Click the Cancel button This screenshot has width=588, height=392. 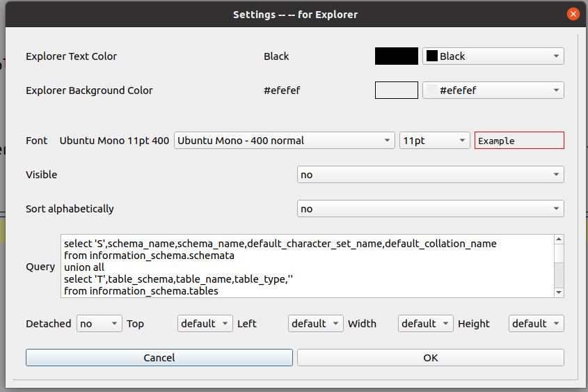point(159,357)
